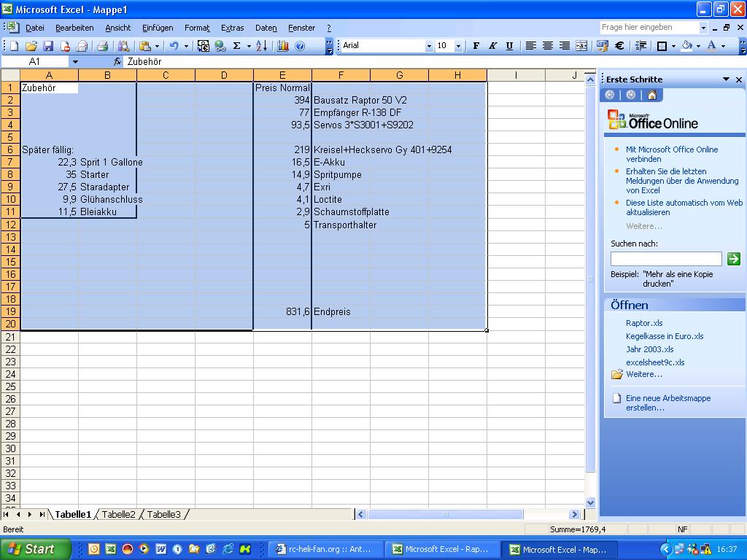Insert a hyperlink with the globe icon
Viewport: 747px width, 560px height.
tap(220, 46)
